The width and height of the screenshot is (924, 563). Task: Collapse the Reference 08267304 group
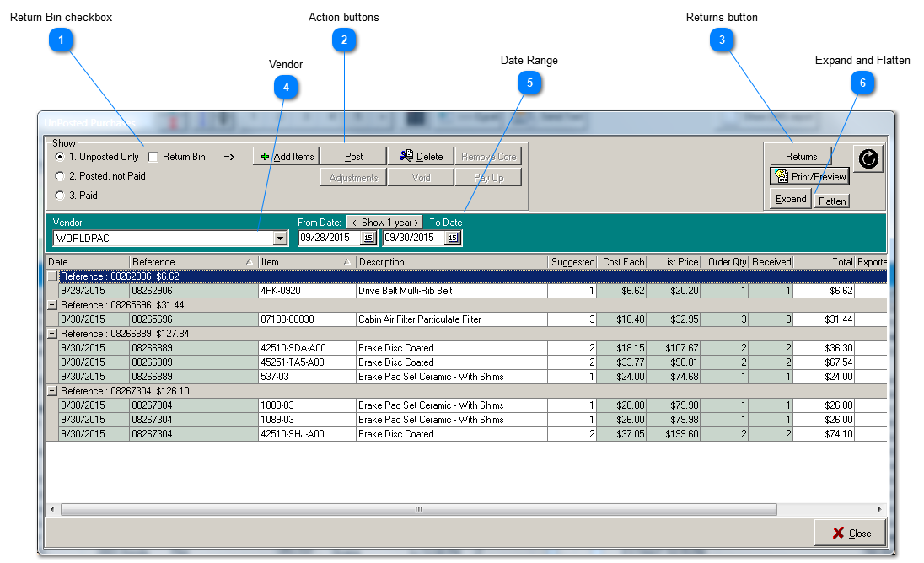click(52, 391)
